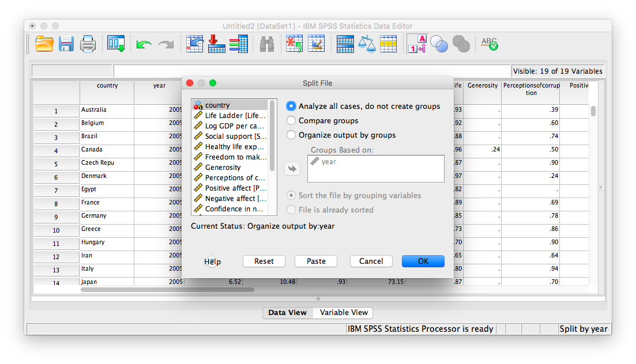The height and width of the screenshot is (364, 636).
Task: Switch to Data View tab
Action: 288,313
